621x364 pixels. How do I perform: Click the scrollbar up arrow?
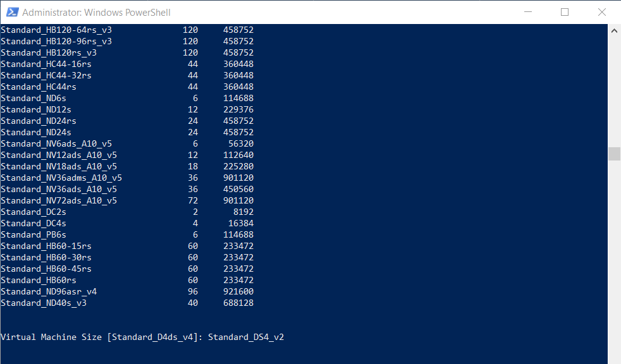point(614,30)
